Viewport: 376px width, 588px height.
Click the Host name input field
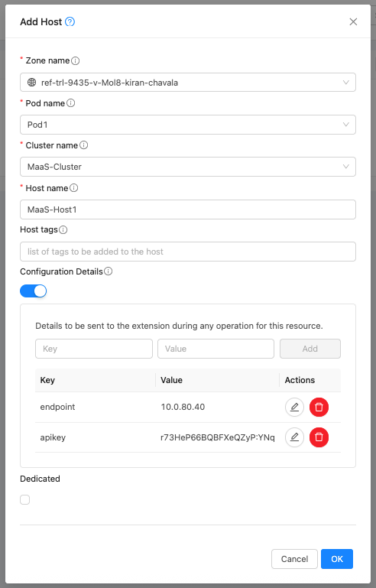pyautogui.click(x=188, y=210)
